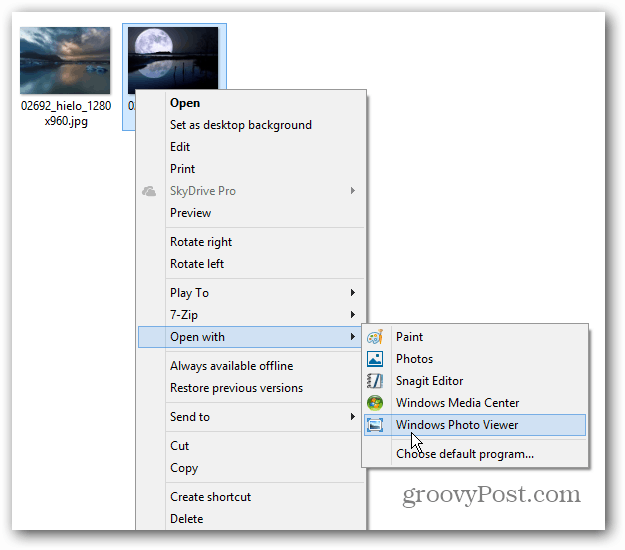
Task: Select Delete from the context menu
Action: coord(251,519)
